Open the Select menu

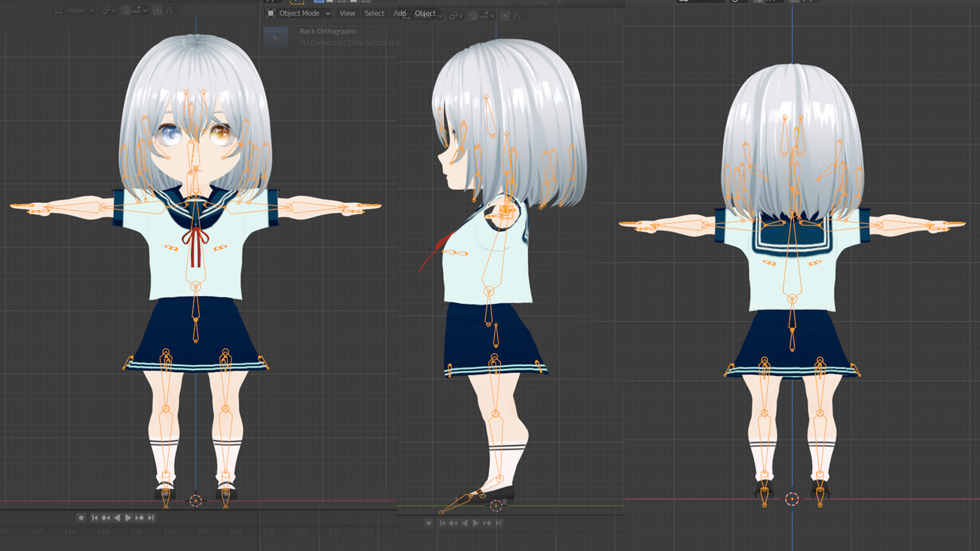pos(374,13)
